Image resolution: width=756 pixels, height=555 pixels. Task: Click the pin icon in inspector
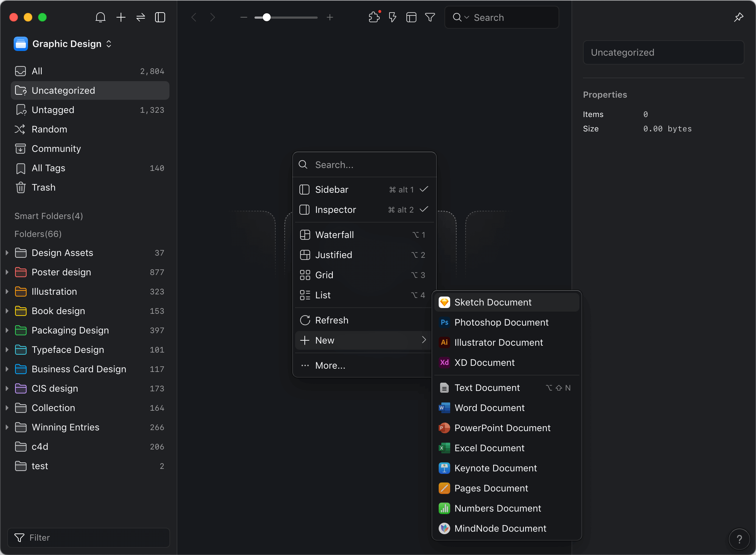(738, 17)
